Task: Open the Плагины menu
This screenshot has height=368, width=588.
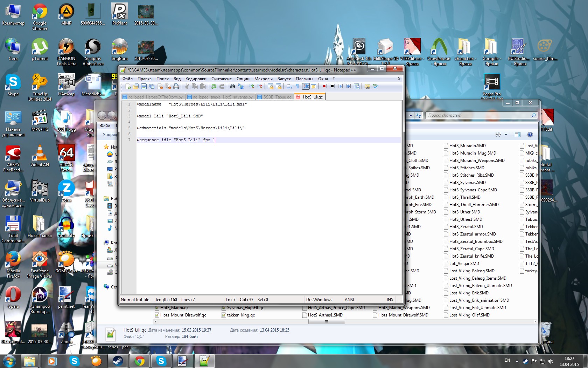Action: pos(304,79)
